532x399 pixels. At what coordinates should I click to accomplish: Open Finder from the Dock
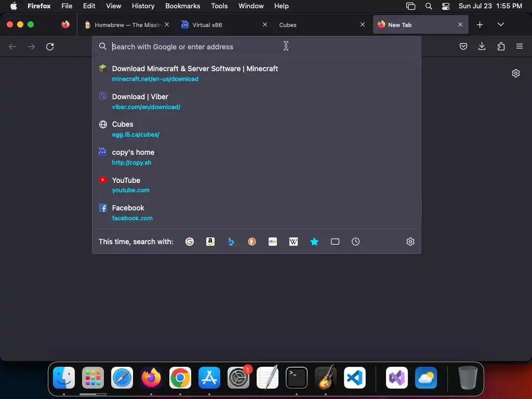pyautogui.click(x=64, y=378)
